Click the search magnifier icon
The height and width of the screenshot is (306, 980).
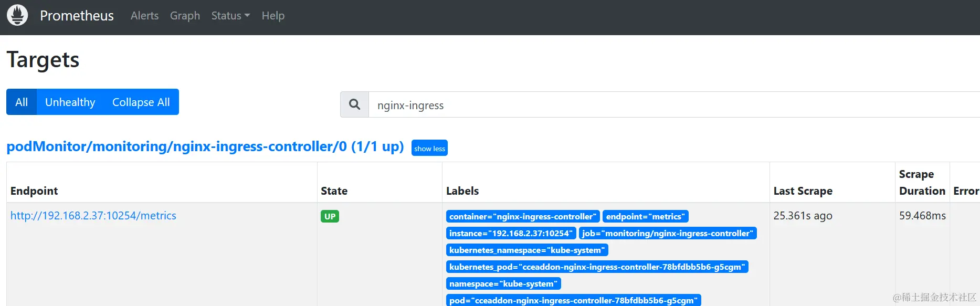pos(355,104)
